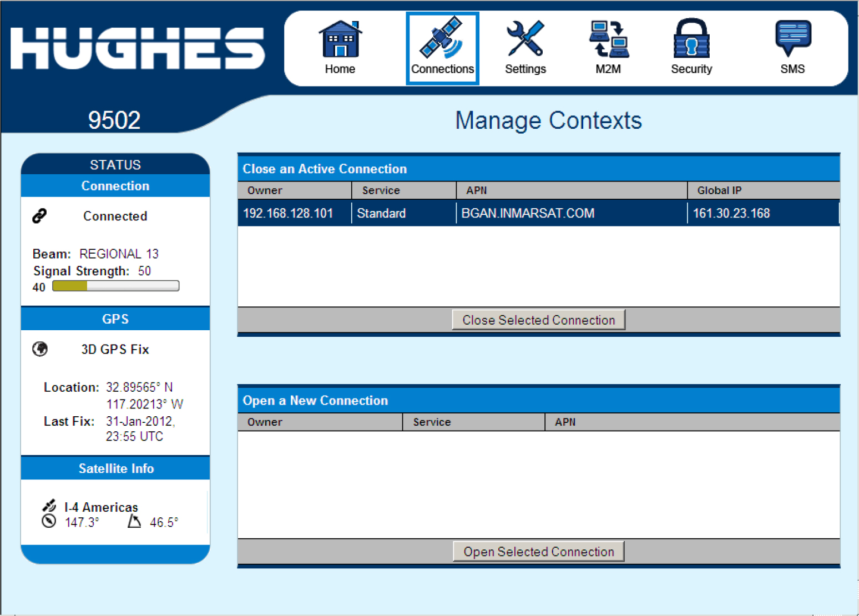Open the Home page icon

point(340,40)
